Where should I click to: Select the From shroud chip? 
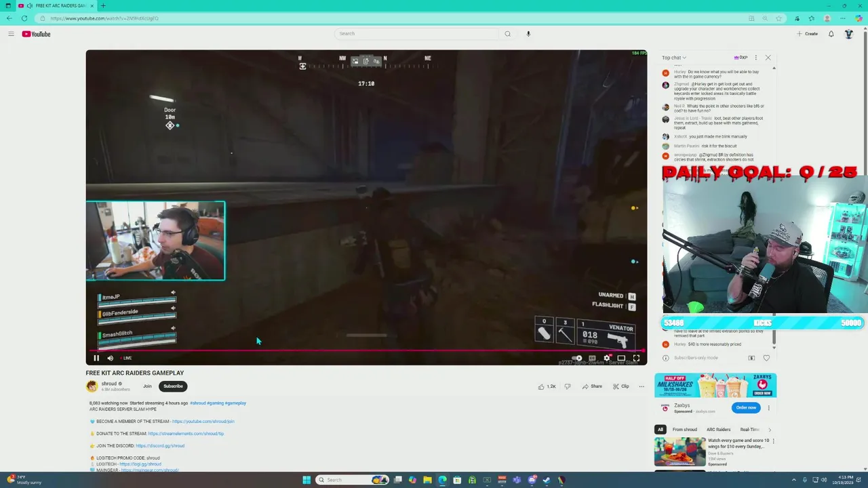684,430
